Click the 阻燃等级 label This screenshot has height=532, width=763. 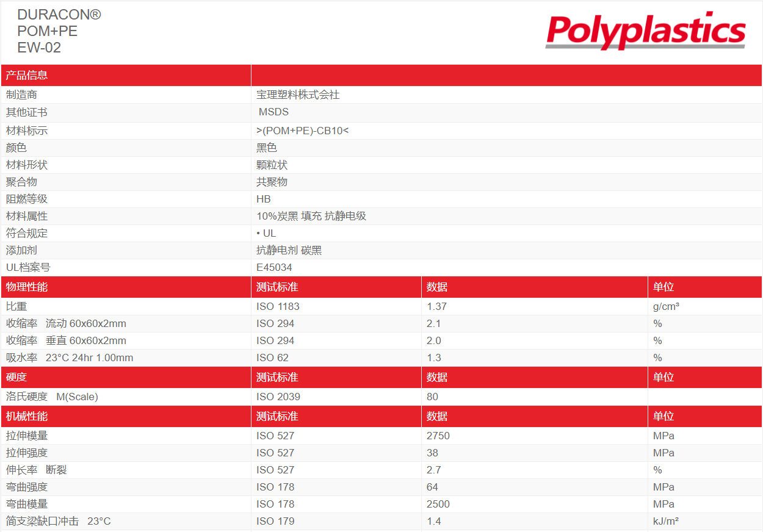pos(27,199)
